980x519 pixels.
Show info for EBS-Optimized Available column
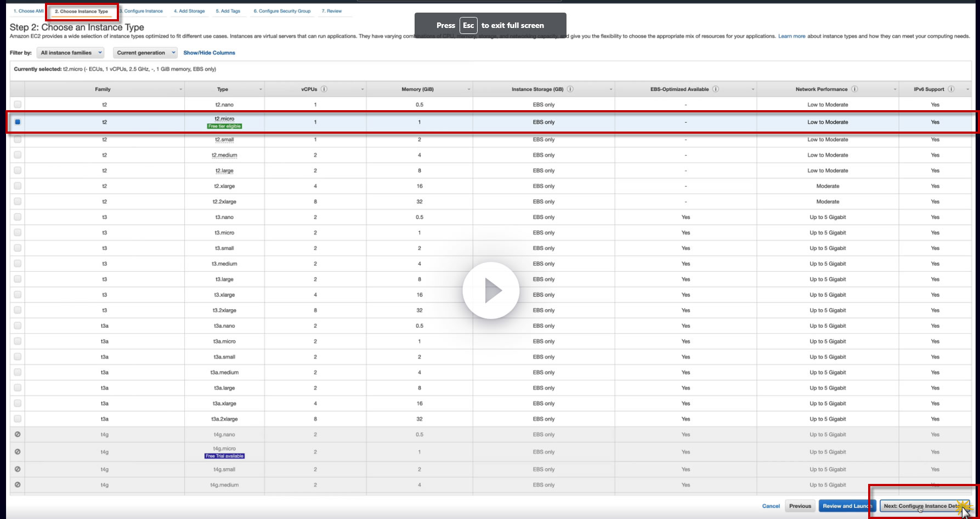pyautogui.click(x=716, y=89)
